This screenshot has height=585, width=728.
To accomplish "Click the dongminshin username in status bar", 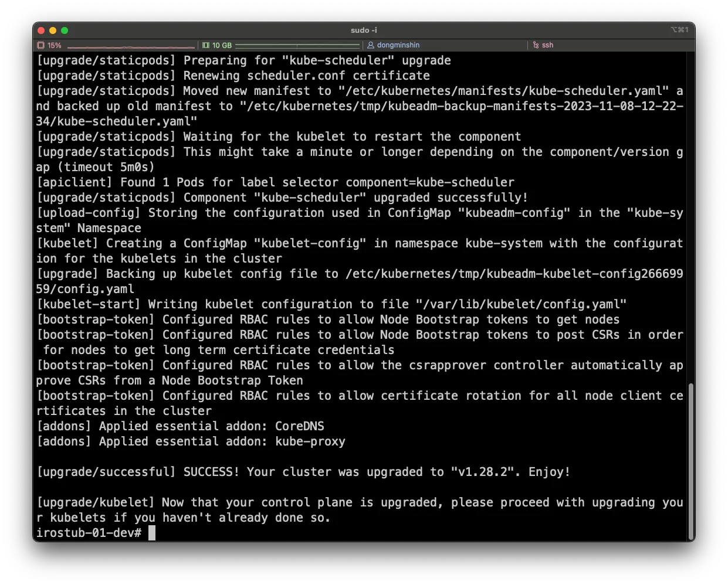I will [x=398, y=45].
